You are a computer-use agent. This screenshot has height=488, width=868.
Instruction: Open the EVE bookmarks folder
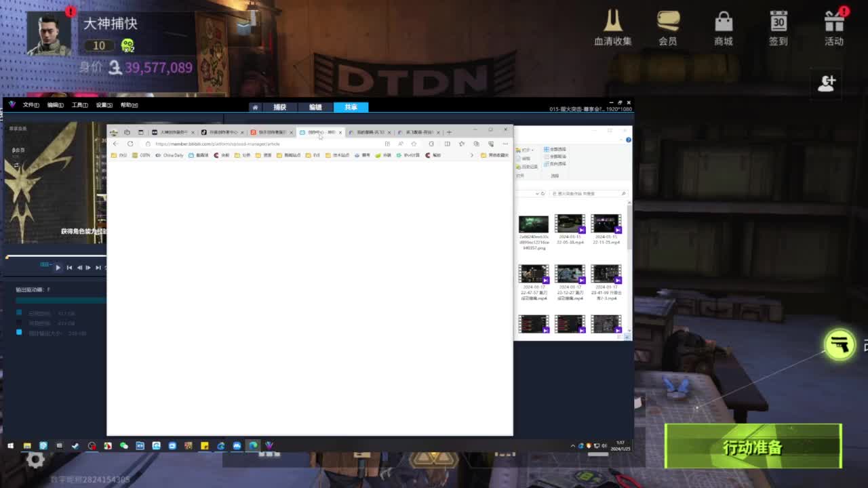click(x=313, y=155)
